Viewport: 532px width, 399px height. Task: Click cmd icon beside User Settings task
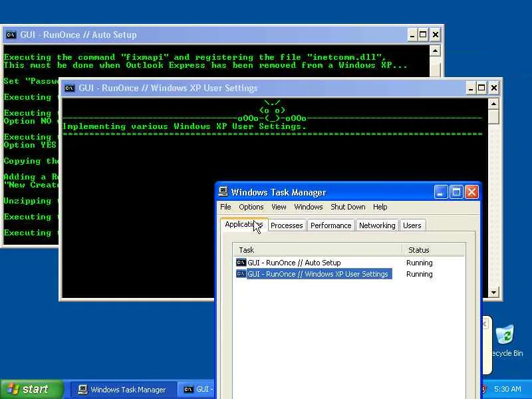(x=241, y=274)
